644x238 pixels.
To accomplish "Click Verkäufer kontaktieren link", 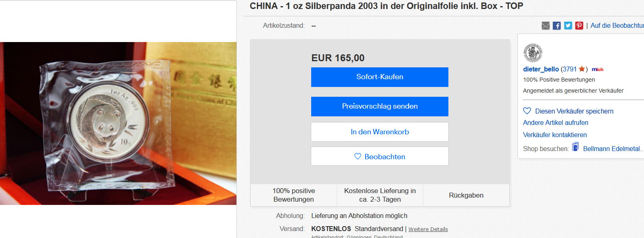I will (555, 135).
